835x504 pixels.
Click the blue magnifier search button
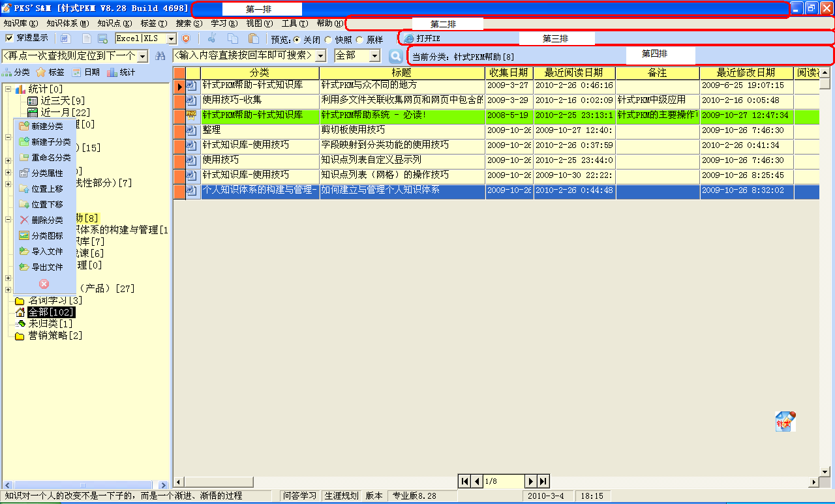(x=395, y=56)
